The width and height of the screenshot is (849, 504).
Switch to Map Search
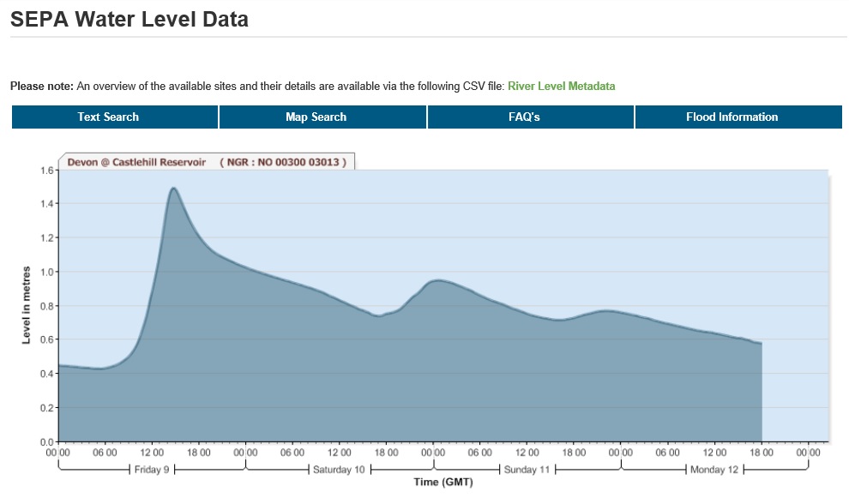pos(316,117)
